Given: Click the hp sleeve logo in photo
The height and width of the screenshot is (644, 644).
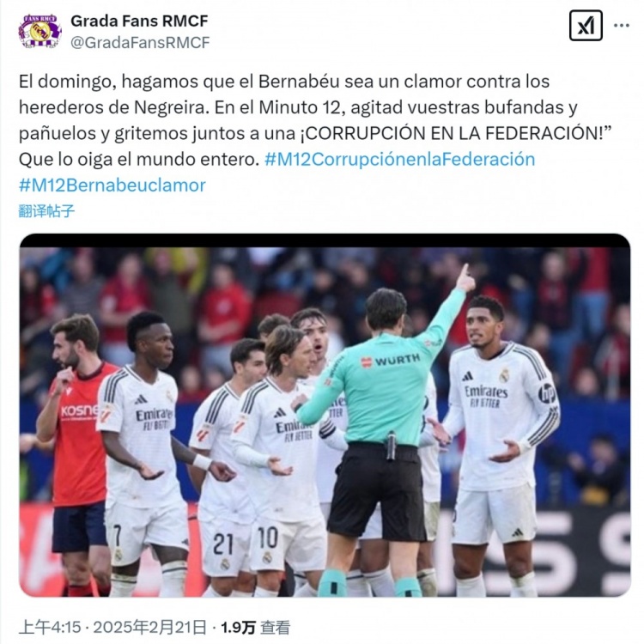Looking at the screenshot, I should tap(547, 393).
